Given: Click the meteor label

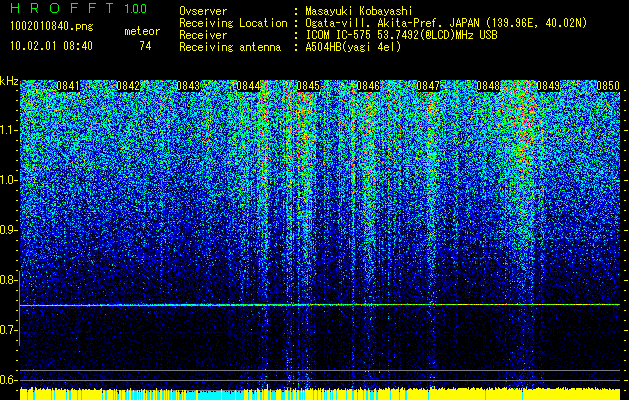Looking at the screenshot, I should coord(142,31).
